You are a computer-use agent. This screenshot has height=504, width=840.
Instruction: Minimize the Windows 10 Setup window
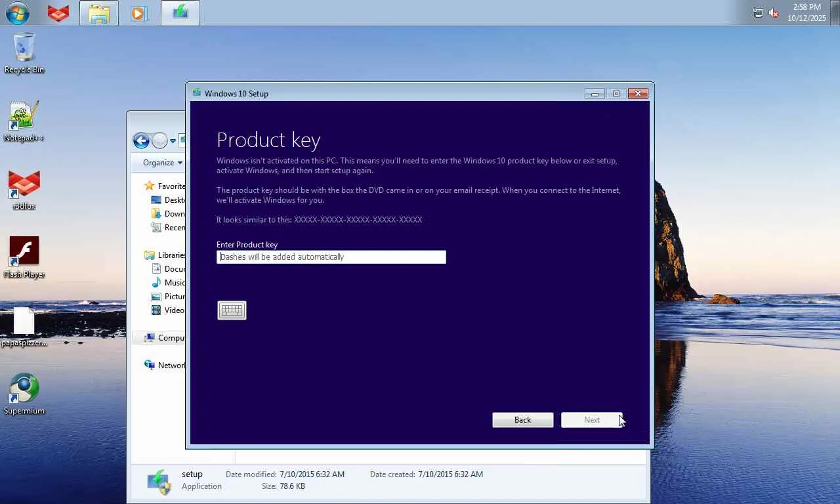pos(595,94)
